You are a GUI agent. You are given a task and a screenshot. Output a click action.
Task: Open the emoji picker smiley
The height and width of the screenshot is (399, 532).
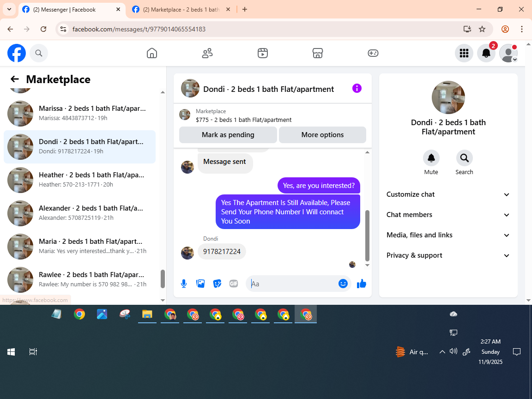click(x=343, y=284)
